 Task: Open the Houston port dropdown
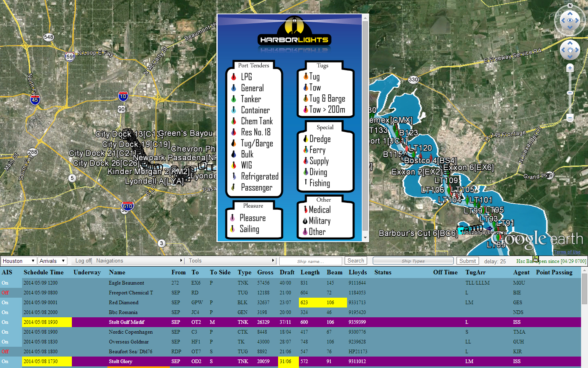(x=19, y=261)
